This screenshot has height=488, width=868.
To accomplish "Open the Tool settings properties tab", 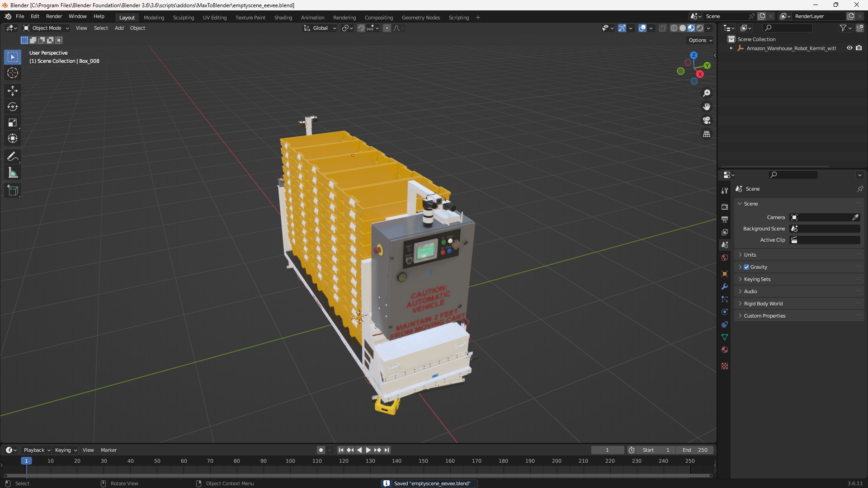I will point(725,191).
